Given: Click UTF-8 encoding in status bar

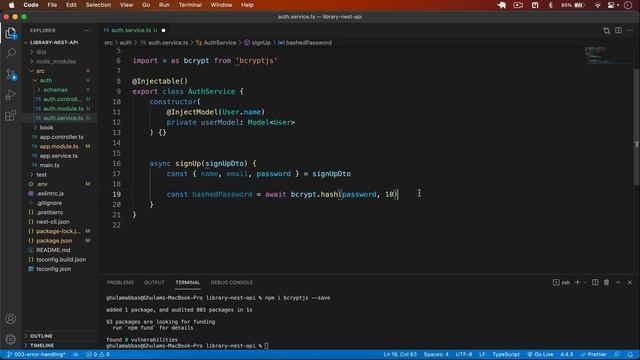Looking at the screenshot, I should 464,354.
